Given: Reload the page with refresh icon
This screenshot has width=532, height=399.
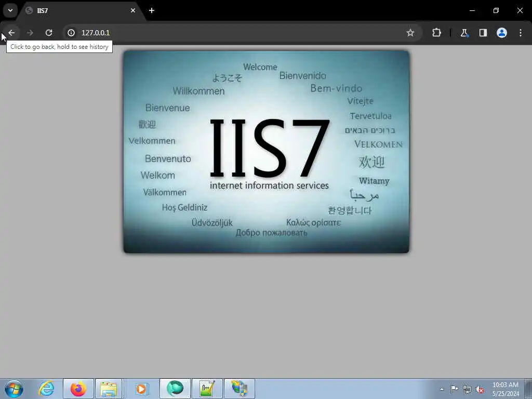Looking at the screenshot, I should point(49,33).
